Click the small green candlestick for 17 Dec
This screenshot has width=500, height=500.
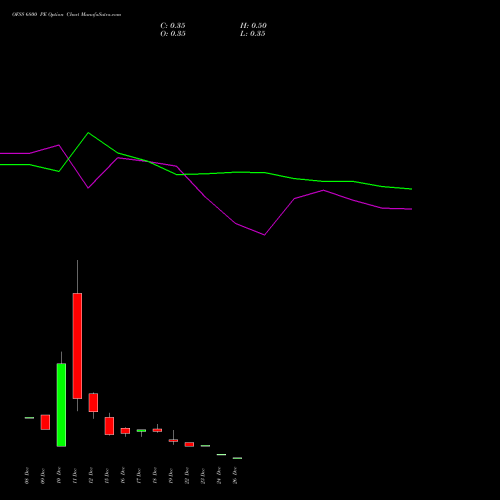[141, 430]
